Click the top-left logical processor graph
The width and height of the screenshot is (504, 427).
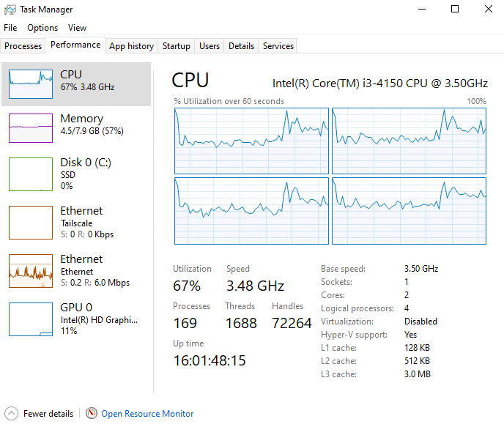251,141
